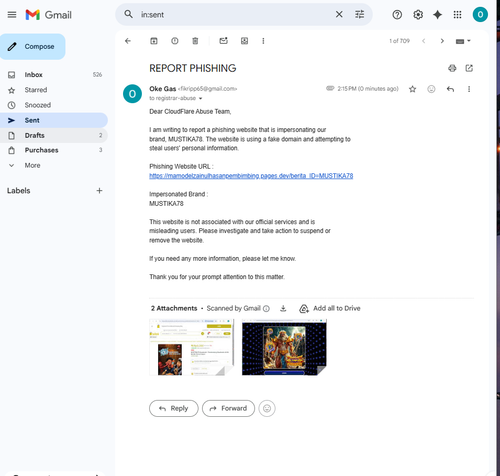Viewport: 500px width, 476px height.
Task: Click the Reply button
Action: point(174,408)
